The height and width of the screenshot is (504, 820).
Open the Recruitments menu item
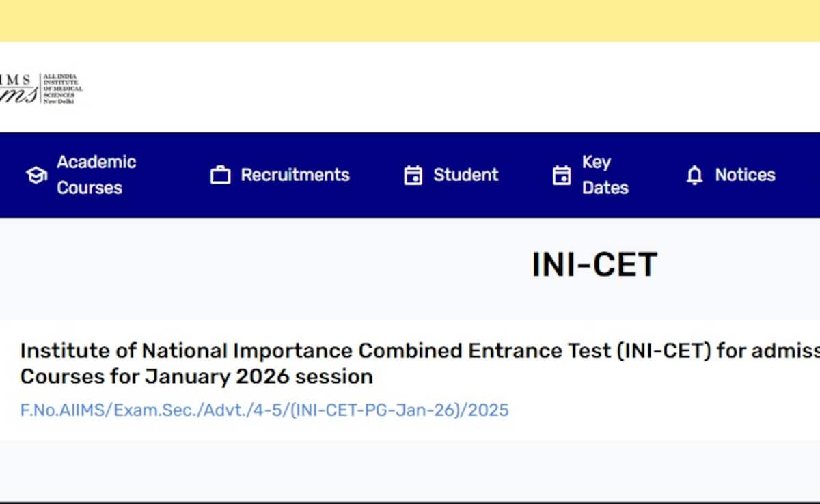(x=295, y=175)
